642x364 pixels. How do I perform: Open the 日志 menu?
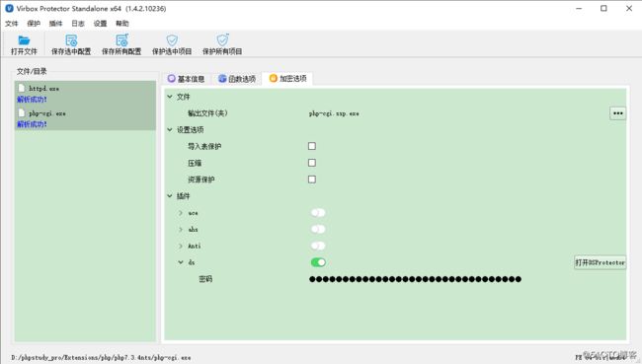point(78,24)
